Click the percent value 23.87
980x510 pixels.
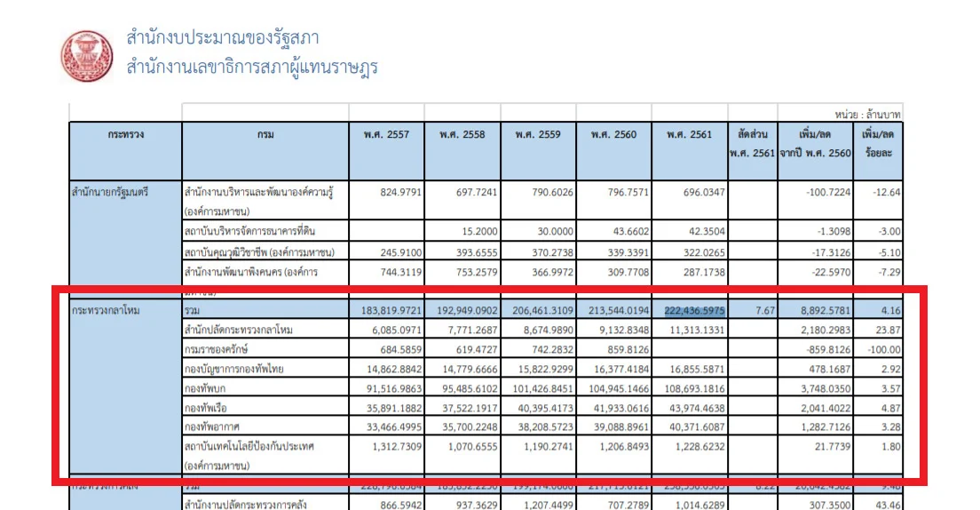coord(887,330)
